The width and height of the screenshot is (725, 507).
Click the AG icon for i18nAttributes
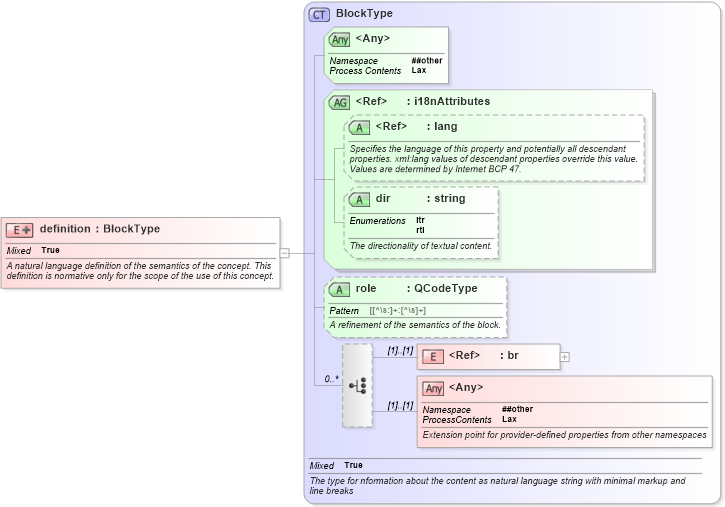340,103
